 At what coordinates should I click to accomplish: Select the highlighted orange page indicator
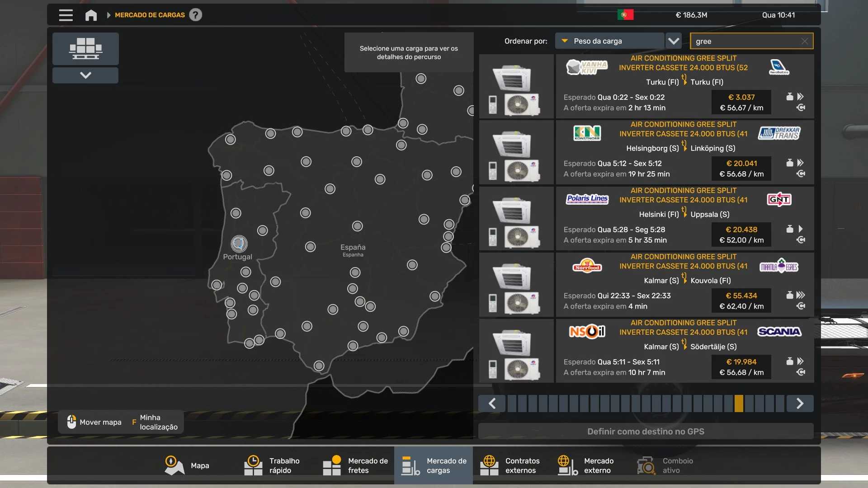pos(739,404)
